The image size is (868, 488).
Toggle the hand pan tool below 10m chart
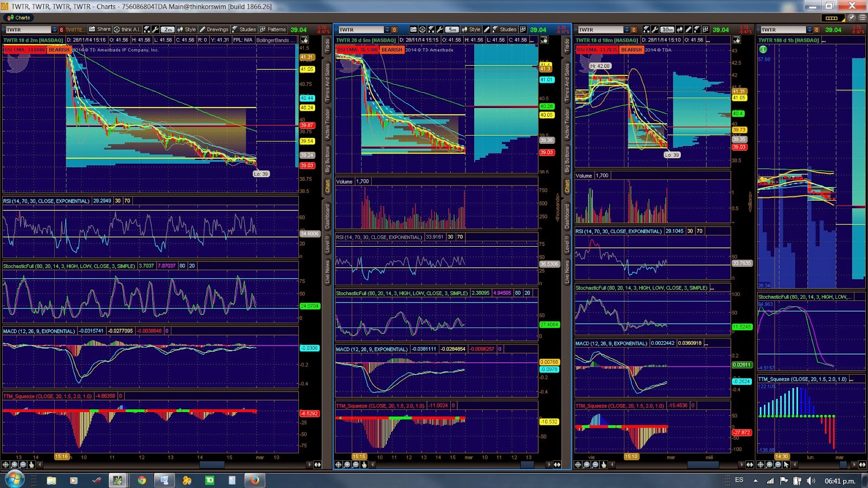(x=604, y=465)
